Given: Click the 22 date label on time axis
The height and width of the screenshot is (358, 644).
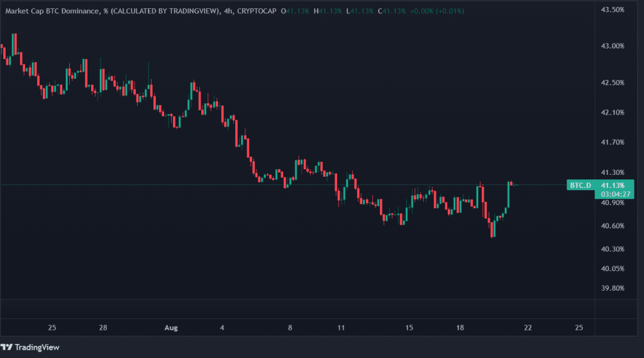Looking at the screenshot, I should tap(528, 328).
